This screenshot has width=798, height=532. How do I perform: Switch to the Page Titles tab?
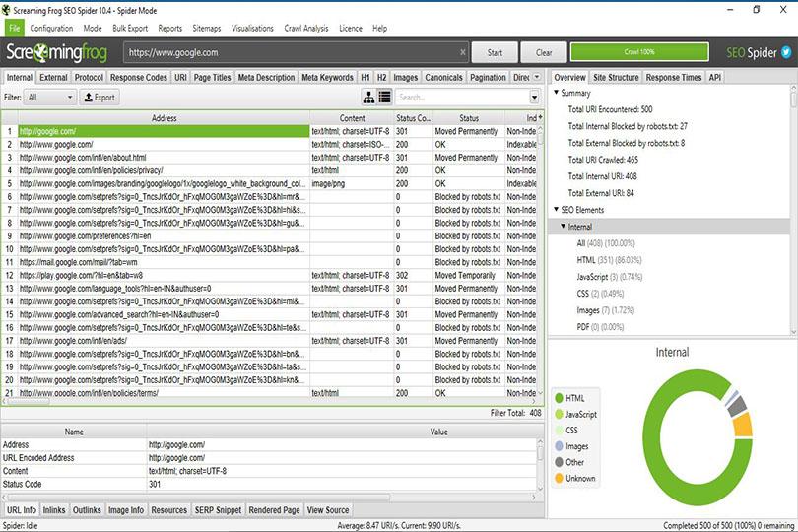(x=212, y=77)
